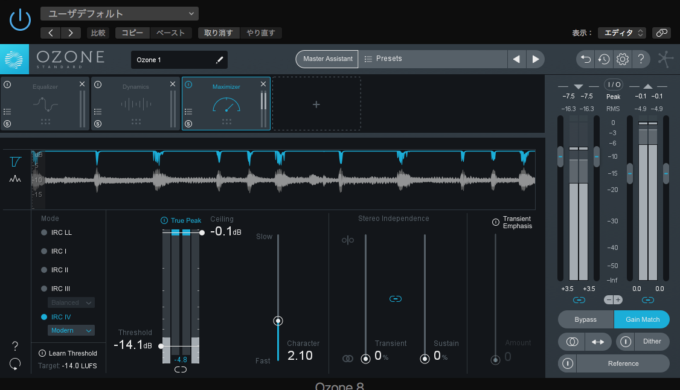Show waveform view icon
The height and width of the screenshot is (390, 680).
click(15, 178)
